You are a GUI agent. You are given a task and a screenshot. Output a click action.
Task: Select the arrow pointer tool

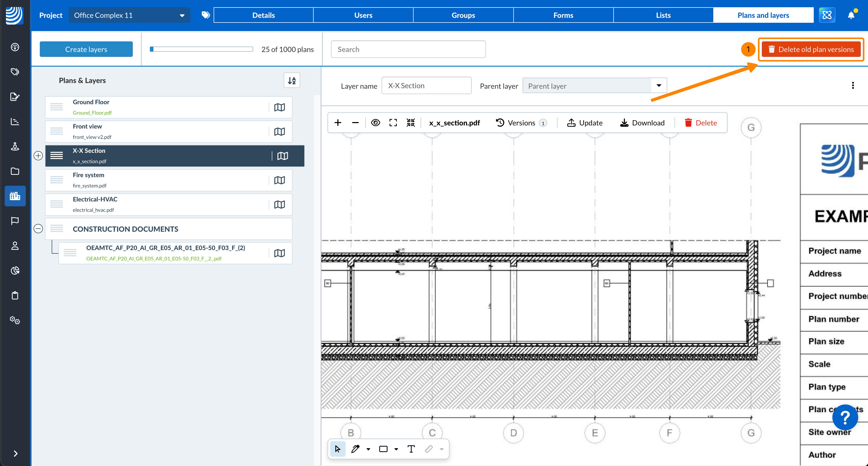[x=338, y=449]
